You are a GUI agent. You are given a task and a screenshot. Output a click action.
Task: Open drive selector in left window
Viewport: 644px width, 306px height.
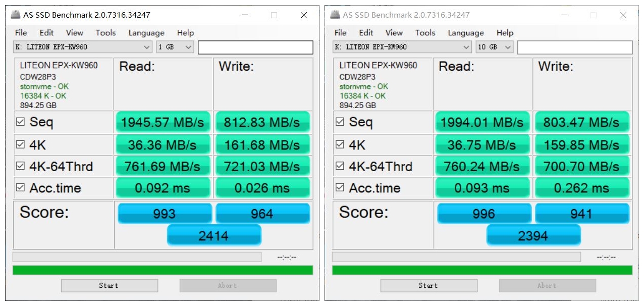tap(83, 47)
